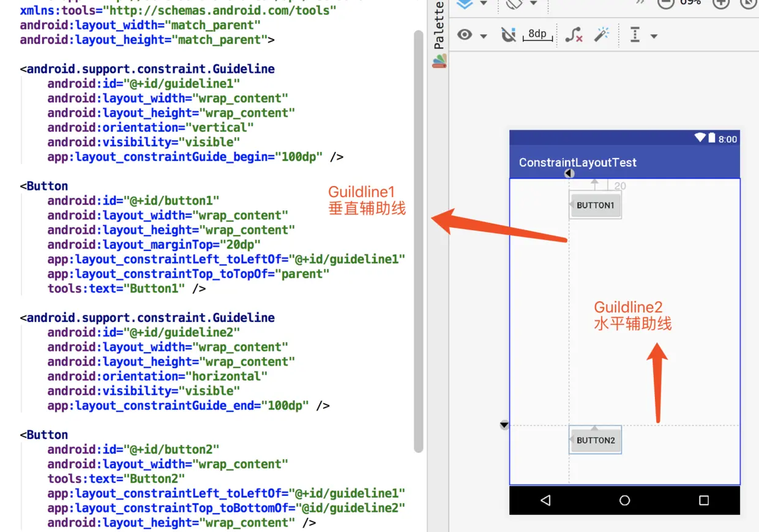The image size is (759, 532).
Task: Click the horizontal guideline handle with down arrow
Action: pos(504,425)
